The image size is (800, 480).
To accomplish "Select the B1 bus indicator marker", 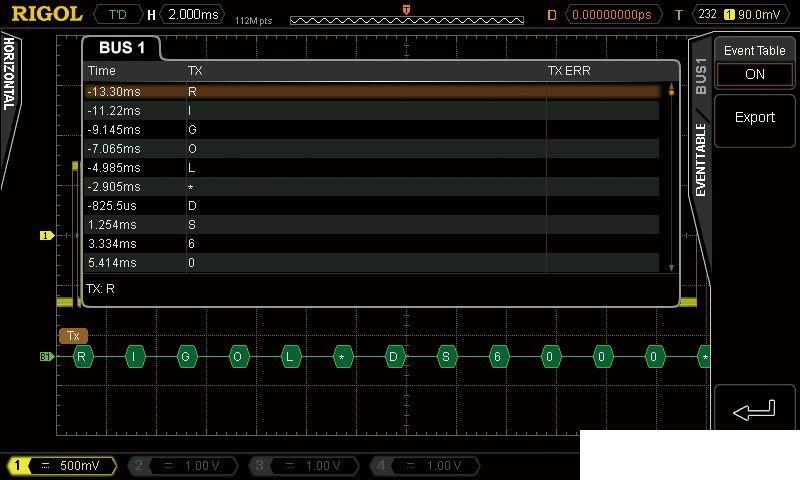I will point(46,356).
